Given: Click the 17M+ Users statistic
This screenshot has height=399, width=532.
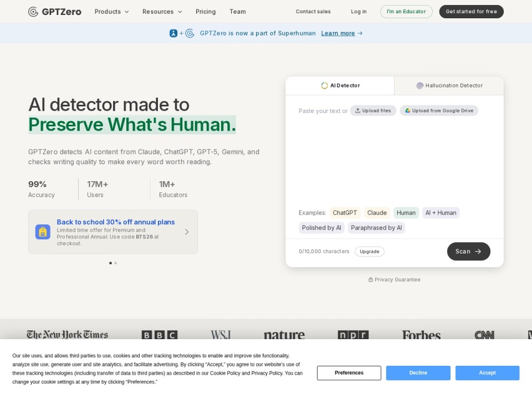Looking at the screenshot, I should click(98, 189).
